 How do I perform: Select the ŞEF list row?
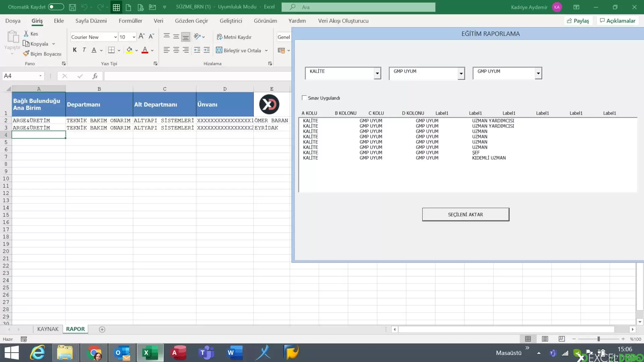coord(468,153)
